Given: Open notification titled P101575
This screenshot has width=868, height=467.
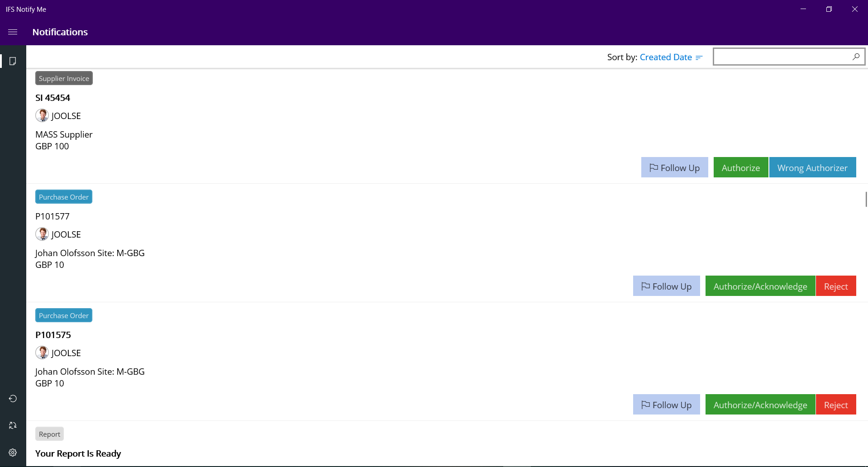Looking at the screenshot, I should (x=53, y=335).
